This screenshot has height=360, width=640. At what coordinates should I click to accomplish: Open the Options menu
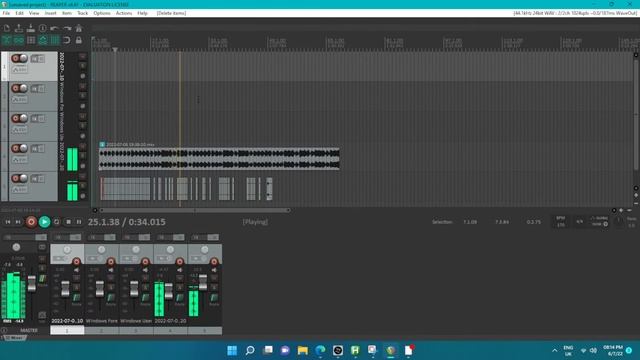[102, 13]
